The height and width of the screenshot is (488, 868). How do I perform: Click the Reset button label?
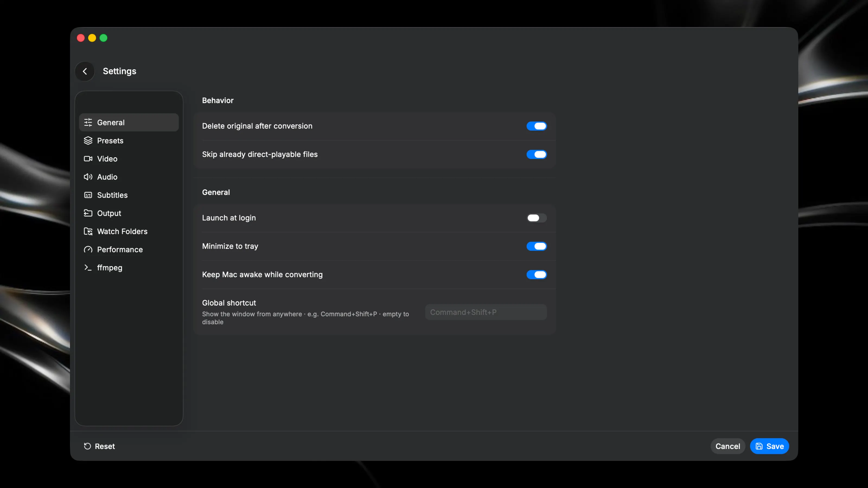point(105,446)
